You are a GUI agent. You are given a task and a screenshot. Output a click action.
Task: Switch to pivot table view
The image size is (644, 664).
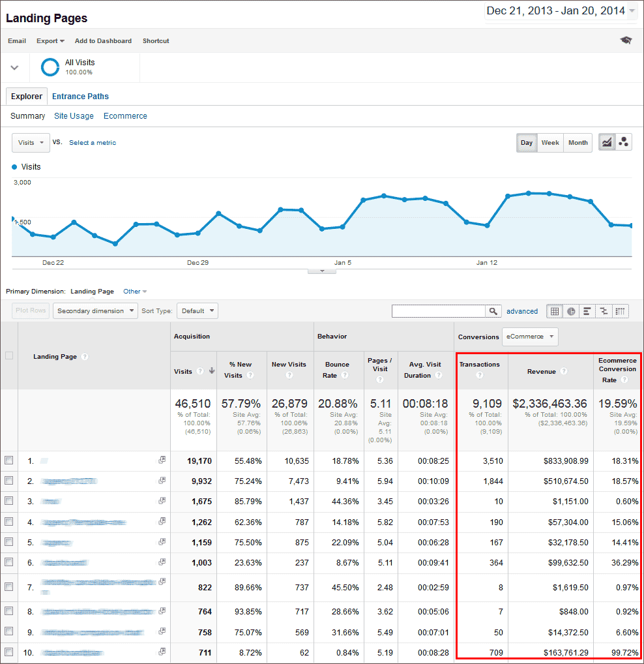620,311
